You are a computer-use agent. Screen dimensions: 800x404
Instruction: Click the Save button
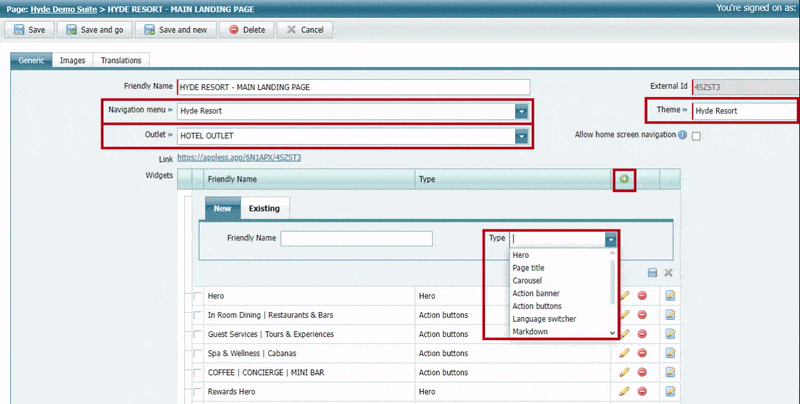click(x=30, y=30)
